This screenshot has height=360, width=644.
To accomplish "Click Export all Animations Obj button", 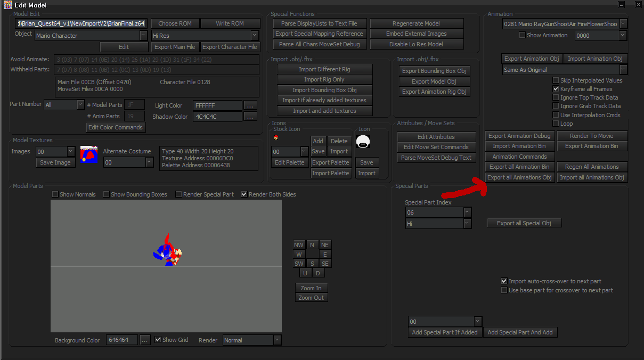I will coord(520,177).
